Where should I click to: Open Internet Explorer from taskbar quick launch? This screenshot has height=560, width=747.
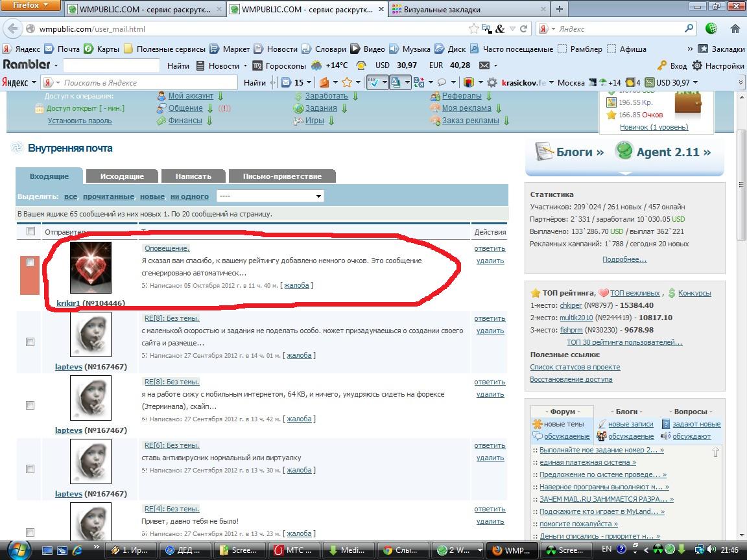pos(77,550)
